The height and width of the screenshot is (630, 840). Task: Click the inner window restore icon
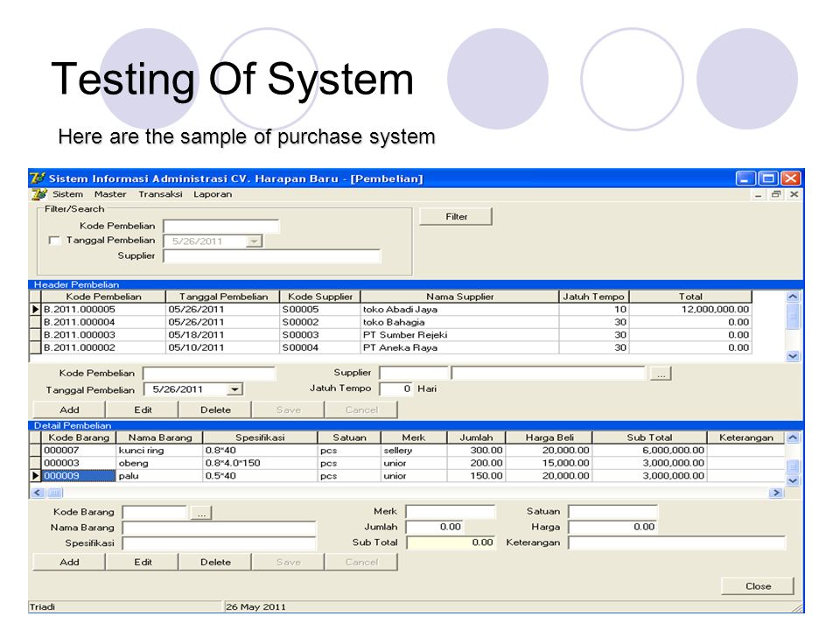click(776, 194)
